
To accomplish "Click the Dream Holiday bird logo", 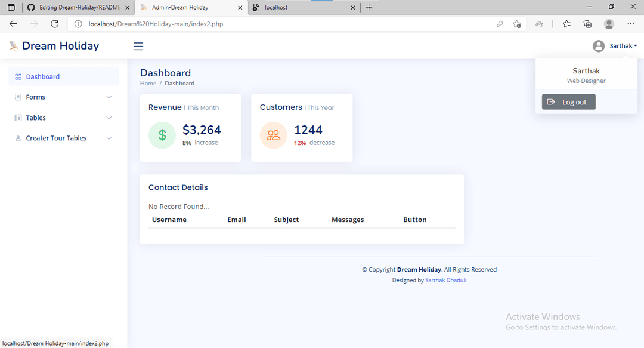I will click(x=13, y=45).
